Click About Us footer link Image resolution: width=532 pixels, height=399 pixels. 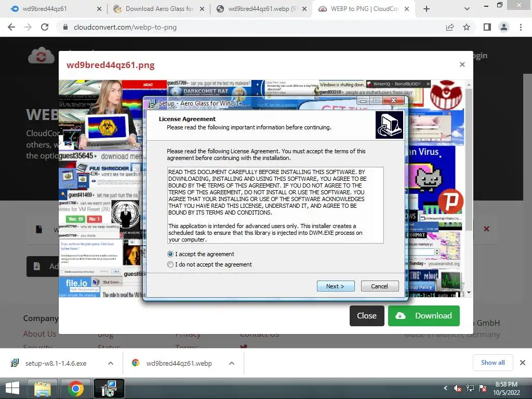tap(39, 334)
